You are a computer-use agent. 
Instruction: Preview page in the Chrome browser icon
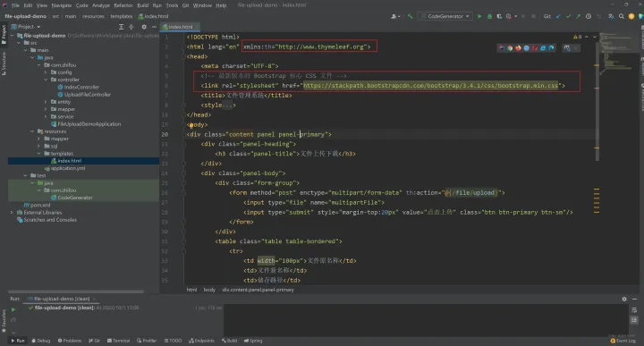pyautogui.click(x=510, y=48)
